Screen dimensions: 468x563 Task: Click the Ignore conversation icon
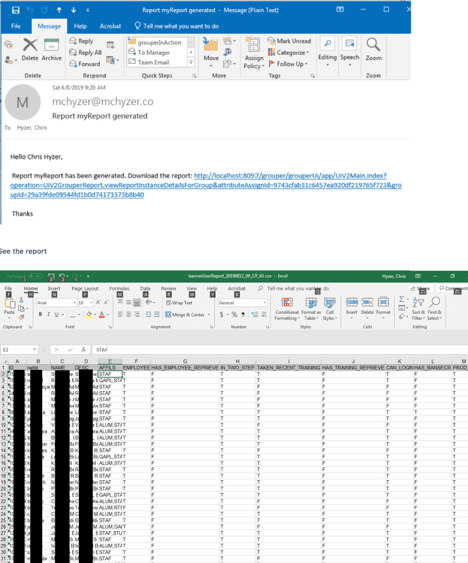(9, 45)
